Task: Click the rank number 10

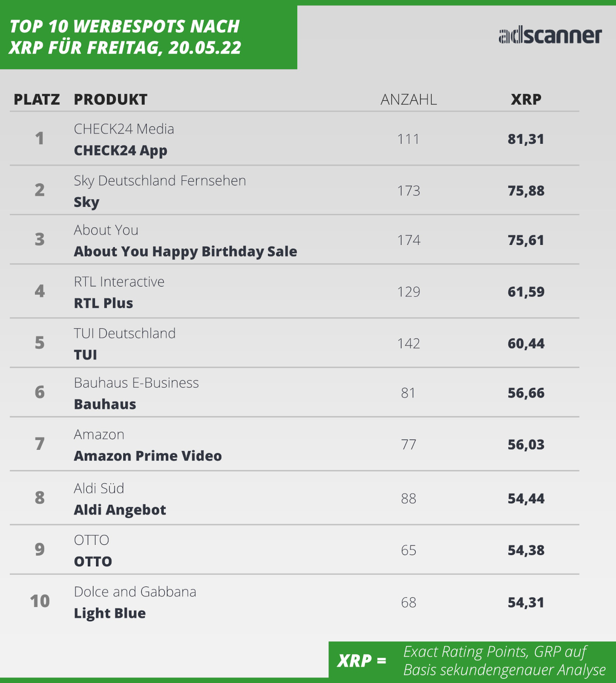Action: (x=40, y=601)
